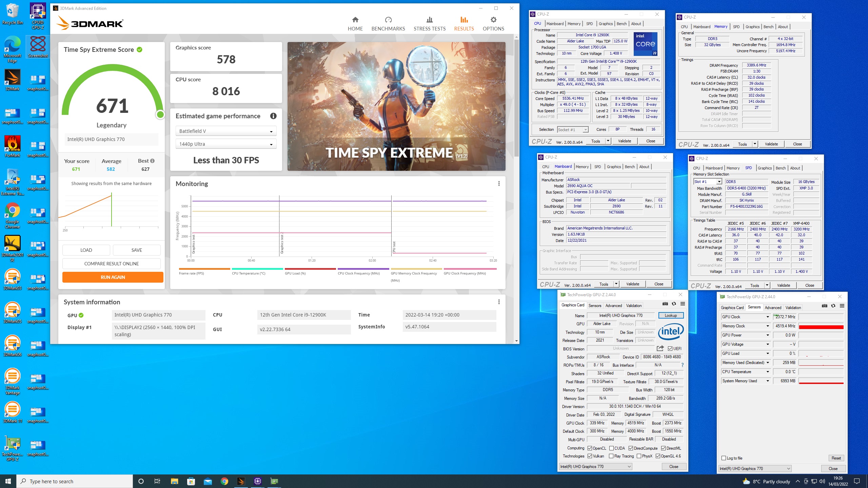Take a screenshot in GPU-Z Graphics Card window
The height and width of the screenshot is (488, 868).
click(665, 304)
